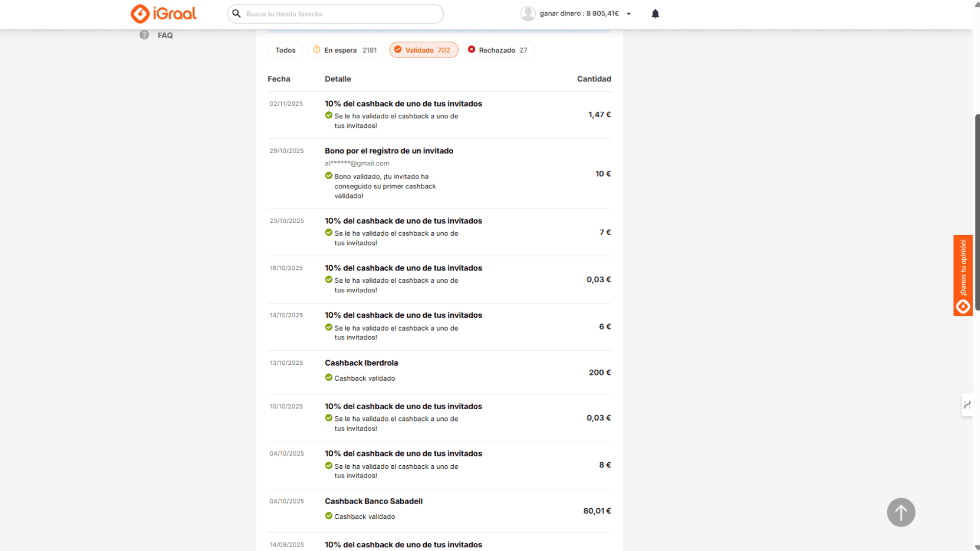The width and height of the screenshot is (980, 551).
Task: Select the En espera filter chip
Action: pyautogui.click(x=346, y=50)
